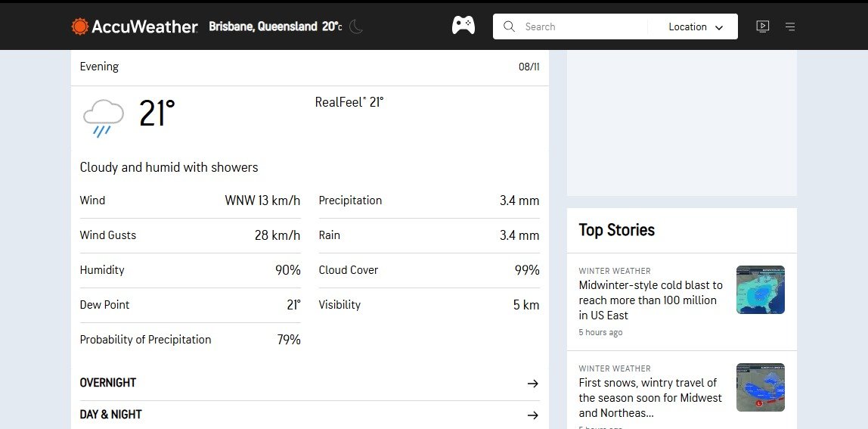
Task: Click the 20°c current temperature in header
Action: coord(332,26)
